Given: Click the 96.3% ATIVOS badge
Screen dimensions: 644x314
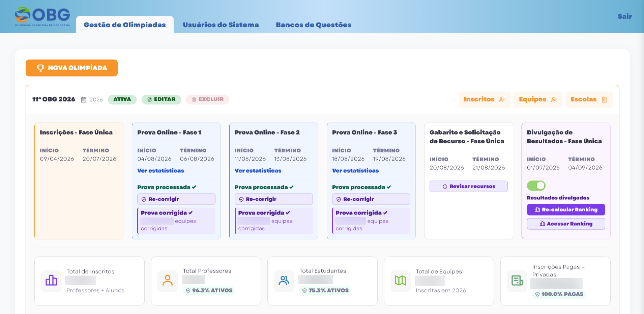Looking at the screenshot, I should [x=209, y=290].
